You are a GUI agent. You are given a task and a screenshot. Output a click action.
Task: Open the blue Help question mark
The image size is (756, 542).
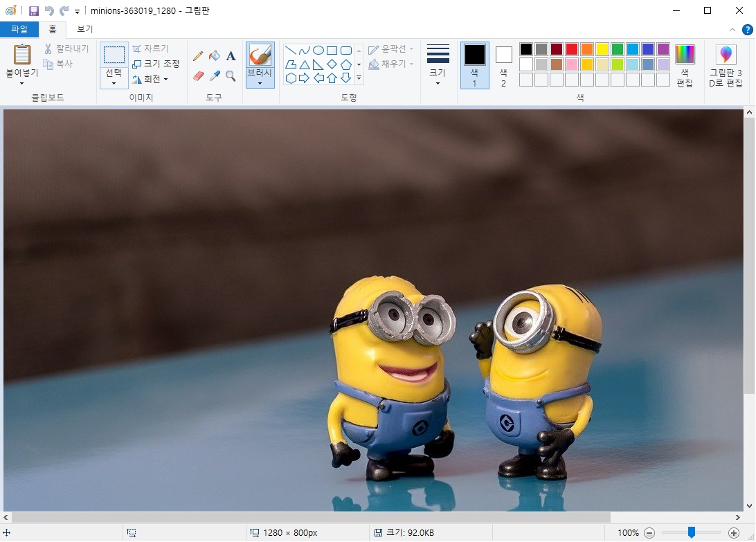(x=747, y=29)
